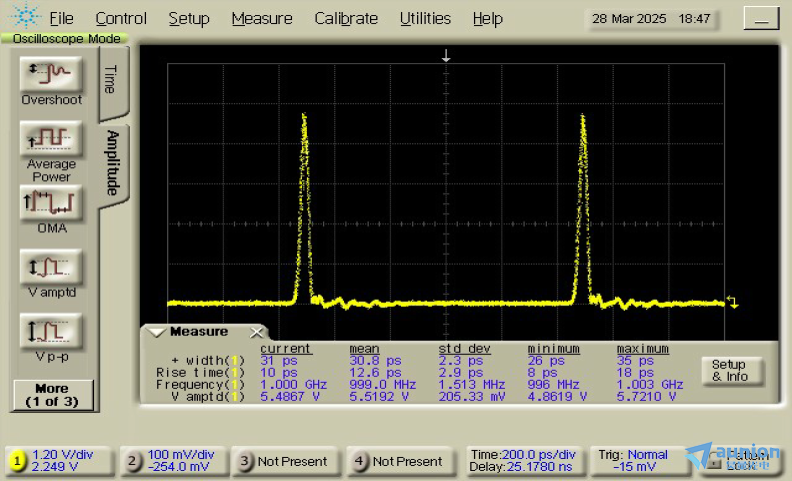Open the Time/Delay timebase settings

point(524,461)
